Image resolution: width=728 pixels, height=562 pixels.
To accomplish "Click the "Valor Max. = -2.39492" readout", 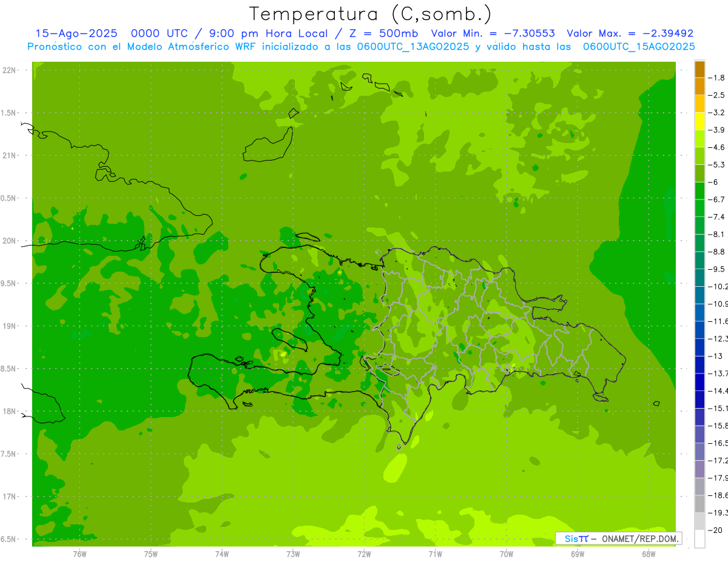I will pyautogui.click(x=630, y=33).
